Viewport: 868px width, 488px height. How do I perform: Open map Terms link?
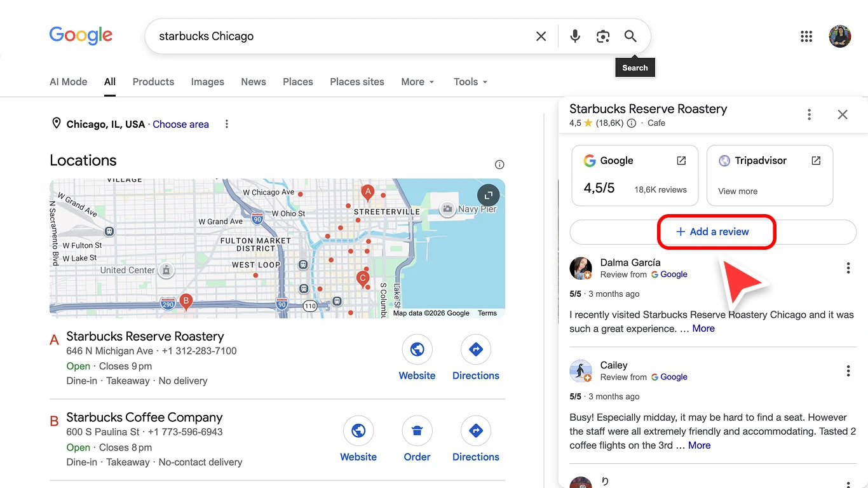point(487,313)
